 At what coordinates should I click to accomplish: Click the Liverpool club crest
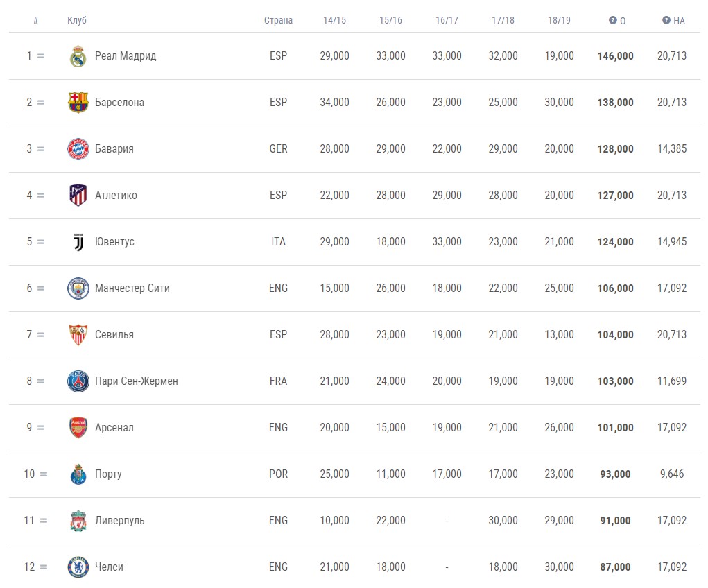tap(78, 521)
